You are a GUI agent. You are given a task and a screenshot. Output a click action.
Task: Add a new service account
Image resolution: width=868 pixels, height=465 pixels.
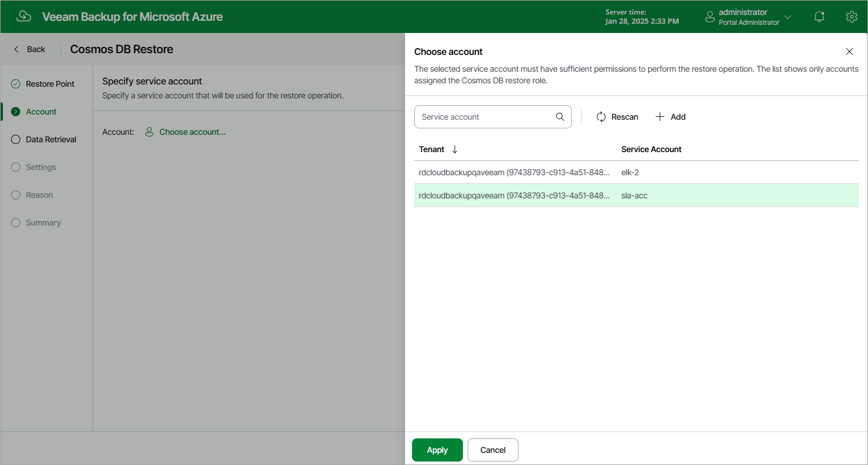[x=671, y=117]
